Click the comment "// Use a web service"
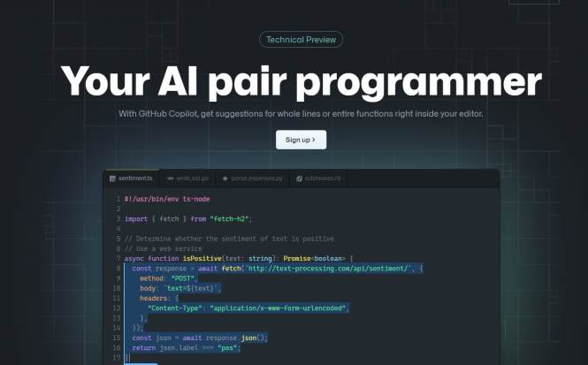The image size is (588, 365). click(163, 248)
